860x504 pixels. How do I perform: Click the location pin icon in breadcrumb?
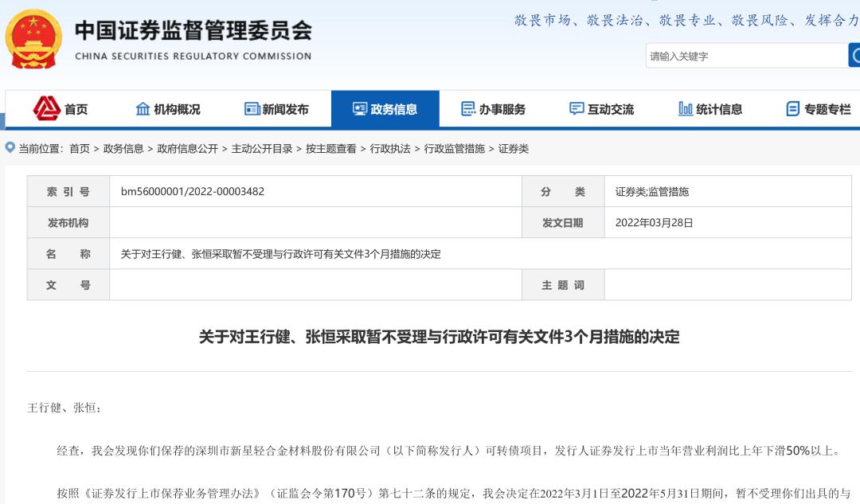coord(10,147)
